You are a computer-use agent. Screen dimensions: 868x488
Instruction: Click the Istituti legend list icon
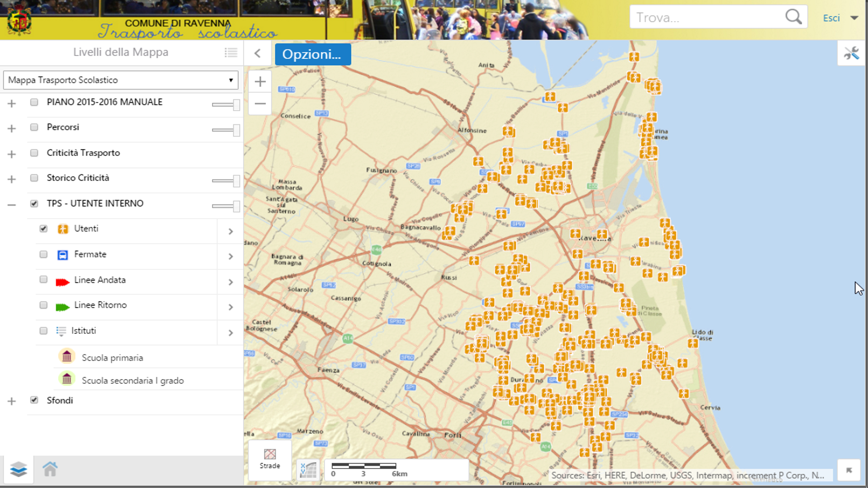(61, 332)
